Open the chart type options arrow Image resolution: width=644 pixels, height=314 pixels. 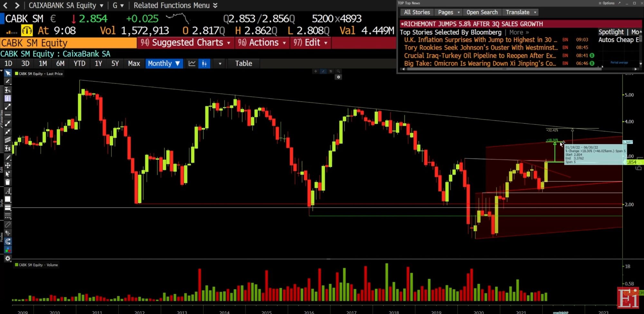[220, 63]
